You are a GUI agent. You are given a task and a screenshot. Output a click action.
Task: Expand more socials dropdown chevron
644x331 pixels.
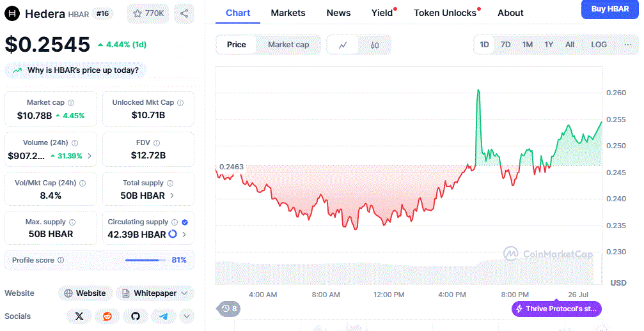pos(187,316)
